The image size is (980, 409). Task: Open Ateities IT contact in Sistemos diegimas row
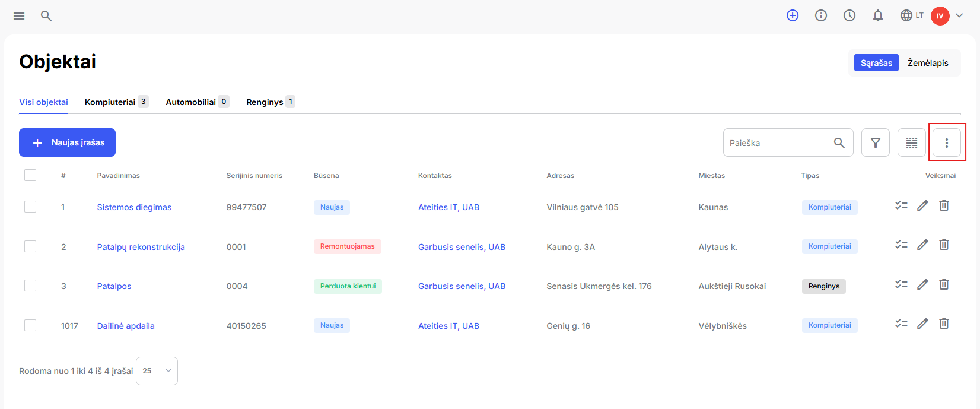coord(448,207)
